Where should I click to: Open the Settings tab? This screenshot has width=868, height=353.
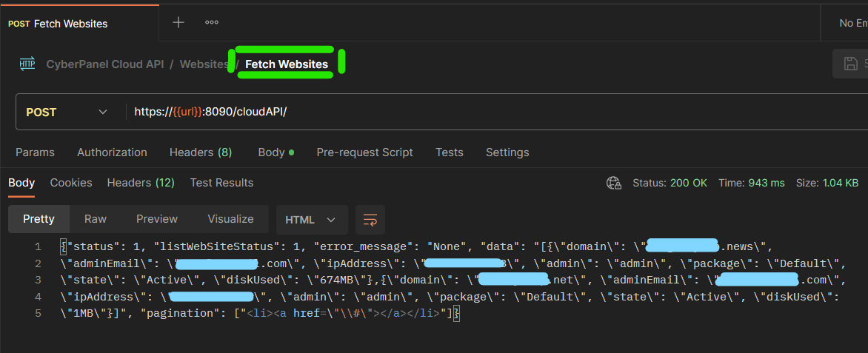[x=507, y=152]
